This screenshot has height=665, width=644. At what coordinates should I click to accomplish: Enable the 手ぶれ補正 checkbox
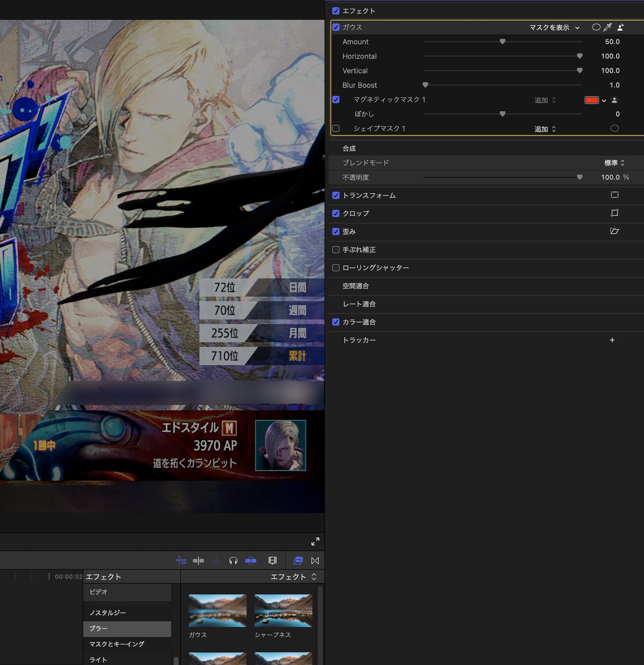[x=336, y=249]
